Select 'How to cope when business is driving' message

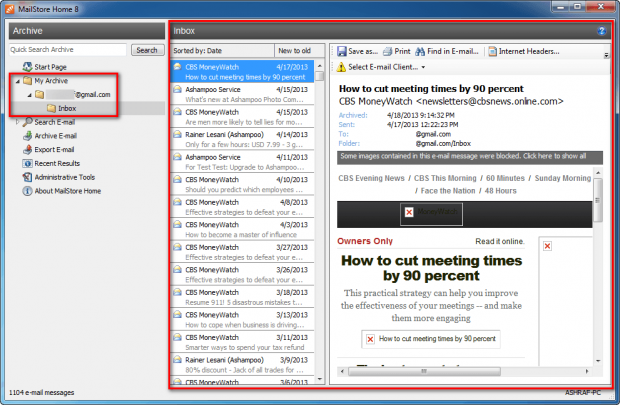tap(242, 320)
